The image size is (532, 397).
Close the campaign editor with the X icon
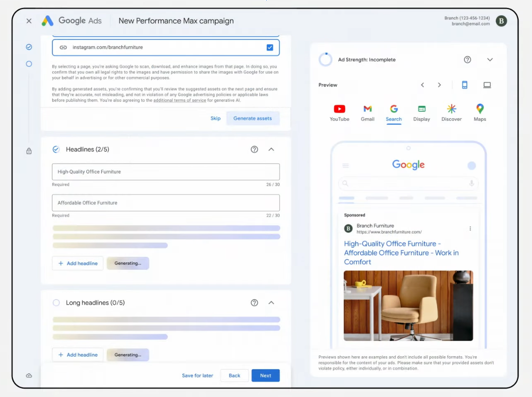click(29, 21)
